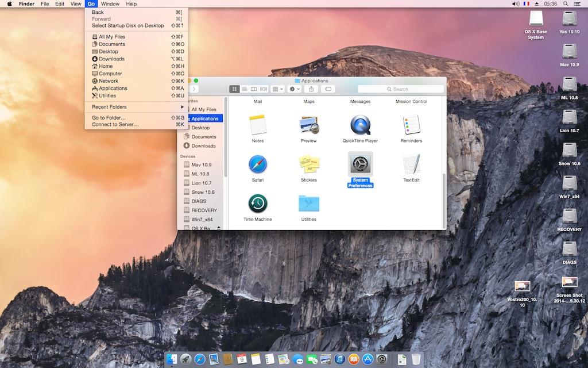Click the Safari icon in Applications window

[258, 164]
